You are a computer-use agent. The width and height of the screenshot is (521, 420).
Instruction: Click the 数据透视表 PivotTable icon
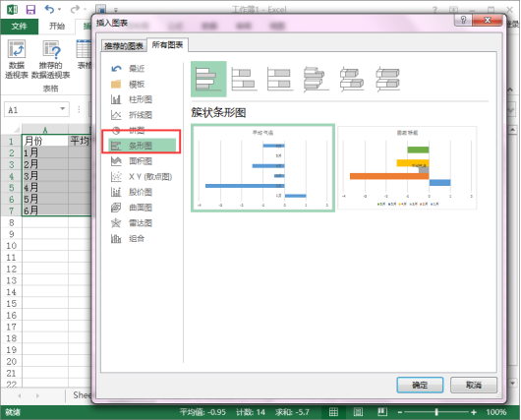pyautogui.click(x=17, y=59)
